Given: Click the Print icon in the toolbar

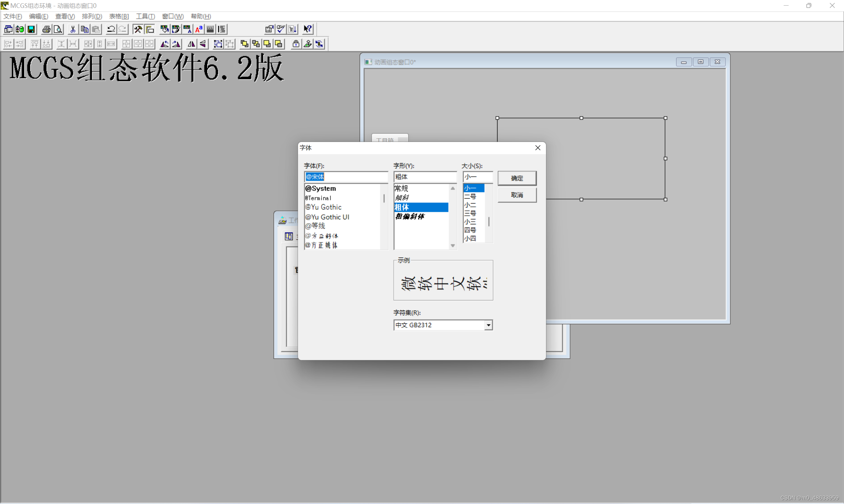Looking at the screenshot, I should 46,29.
